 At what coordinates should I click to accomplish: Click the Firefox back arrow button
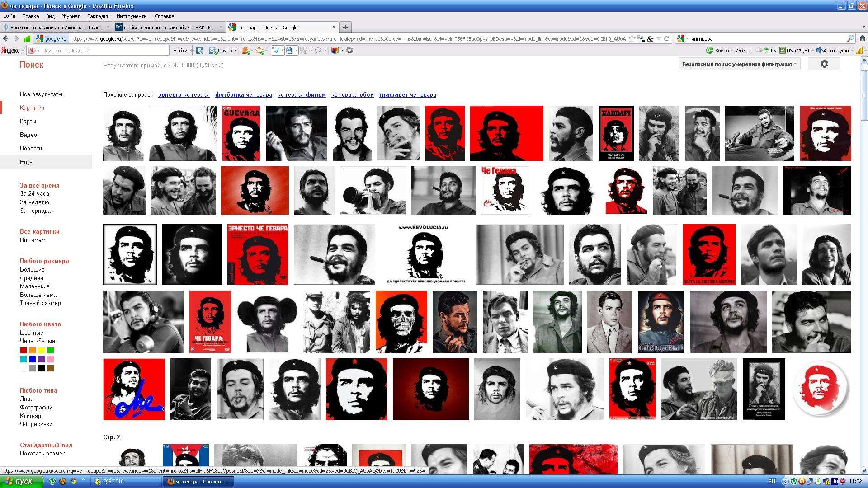point(6,39)
